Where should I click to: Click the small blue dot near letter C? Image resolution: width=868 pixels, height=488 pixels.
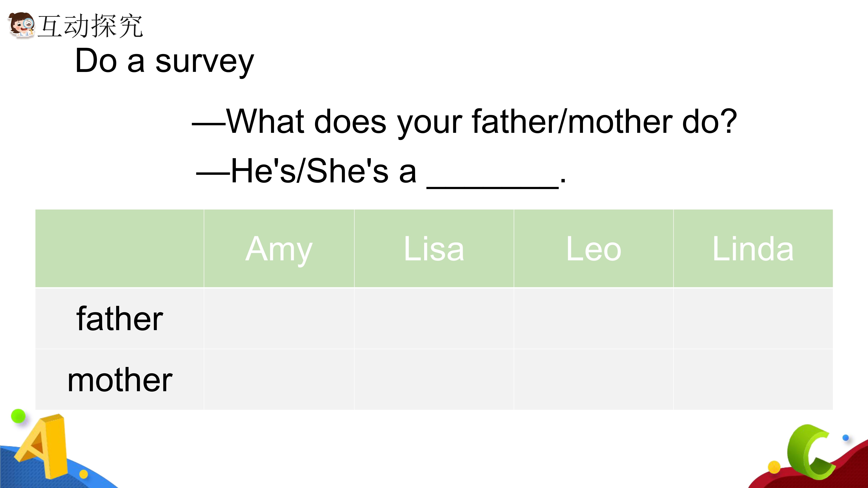[x=845, y=438]
